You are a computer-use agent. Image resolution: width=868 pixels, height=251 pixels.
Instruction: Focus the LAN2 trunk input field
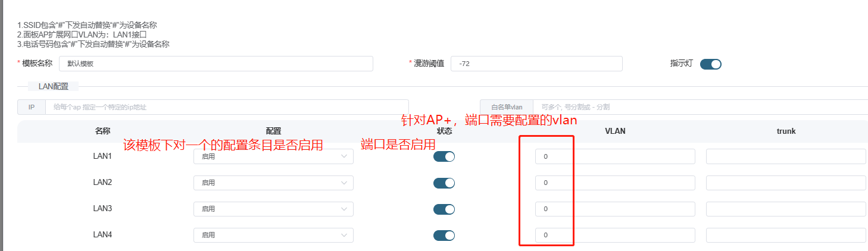(x=785, y=183)
